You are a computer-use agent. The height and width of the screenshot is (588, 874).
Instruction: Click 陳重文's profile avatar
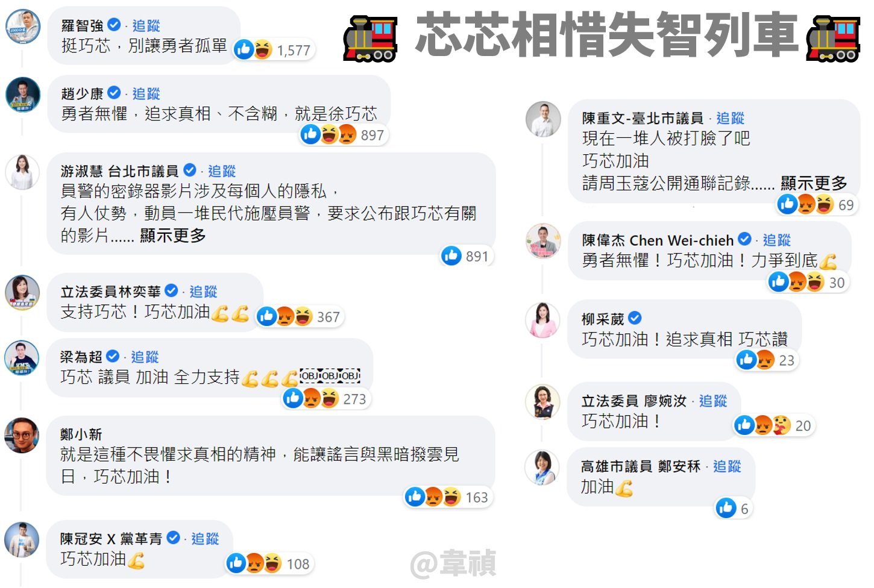point(543,119)
